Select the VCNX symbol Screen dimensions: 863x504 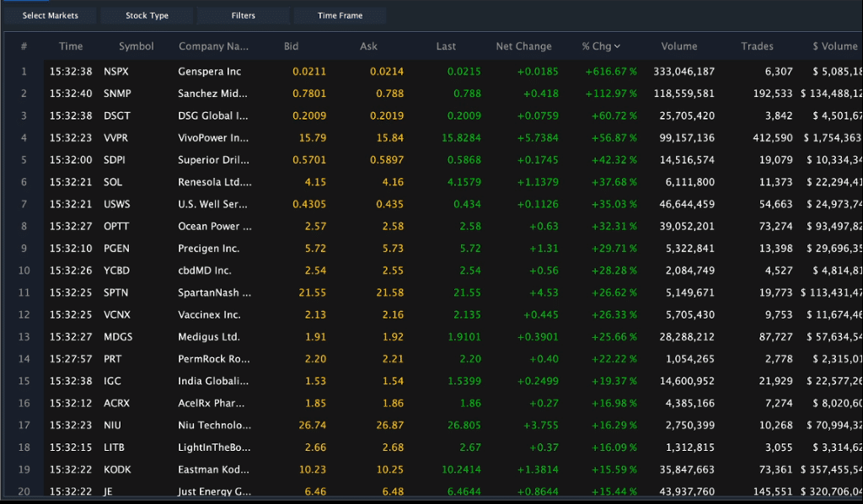(116, 314)
